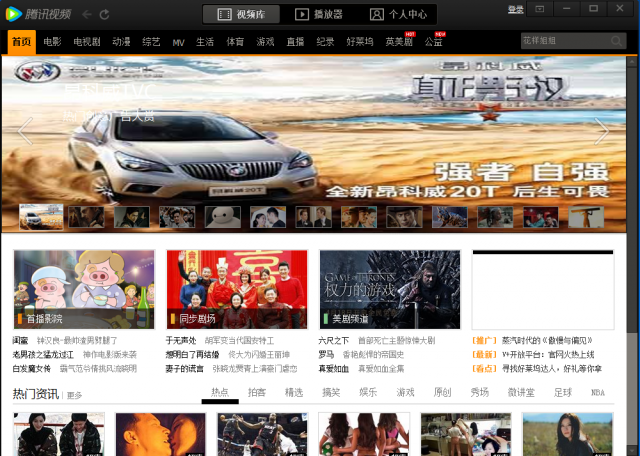Click the 登录 login link

click(516, 9)
